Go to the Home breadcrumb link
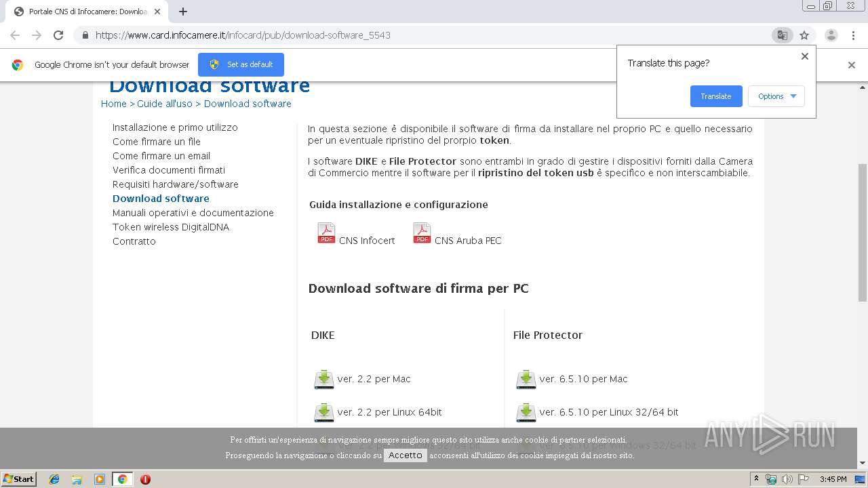Screen dimensions: 868x488 coord(114,104)
